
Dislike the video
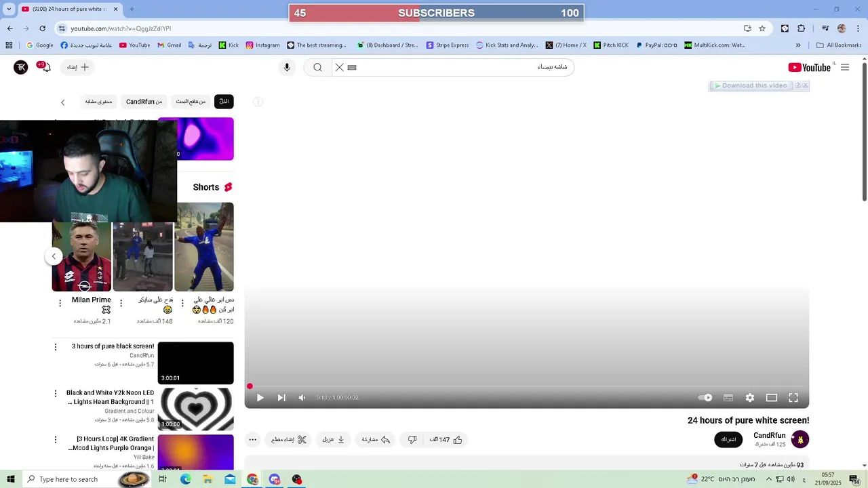[412, 440]
